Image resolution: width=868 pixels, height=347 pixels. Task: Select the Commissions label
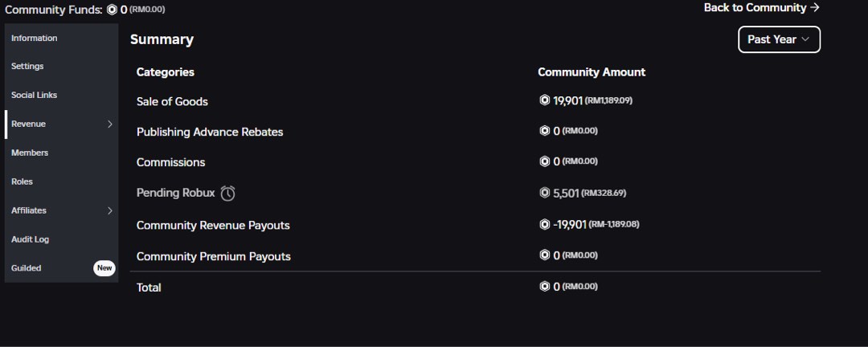[x=171, y=162]
